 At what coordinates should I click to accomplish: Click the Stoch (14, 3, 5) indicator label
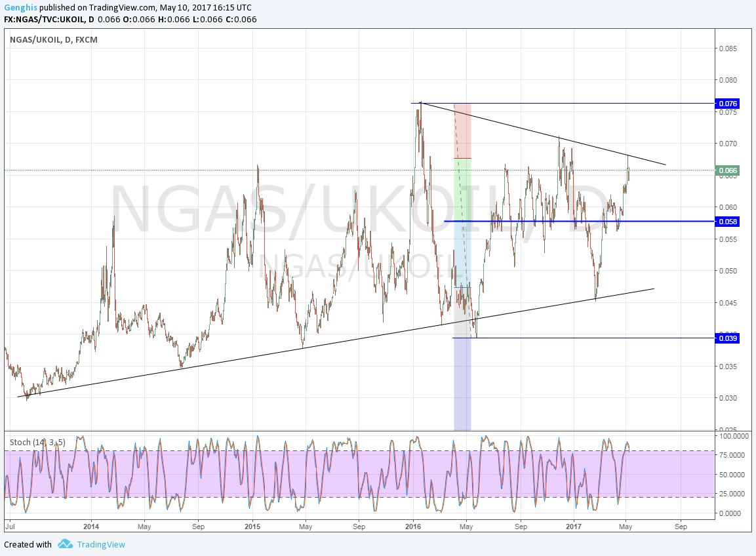(37, 442)
